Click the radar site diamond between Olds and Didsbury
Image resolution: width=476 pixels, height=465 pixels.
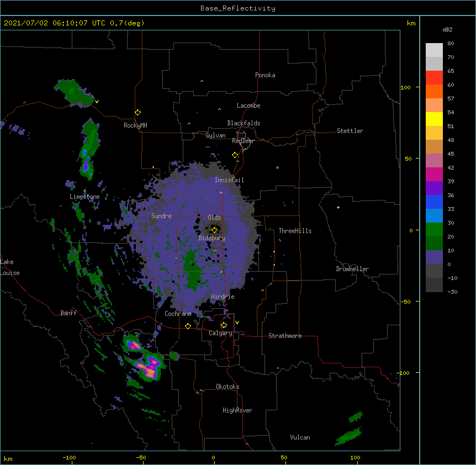(x=215, y=230)
